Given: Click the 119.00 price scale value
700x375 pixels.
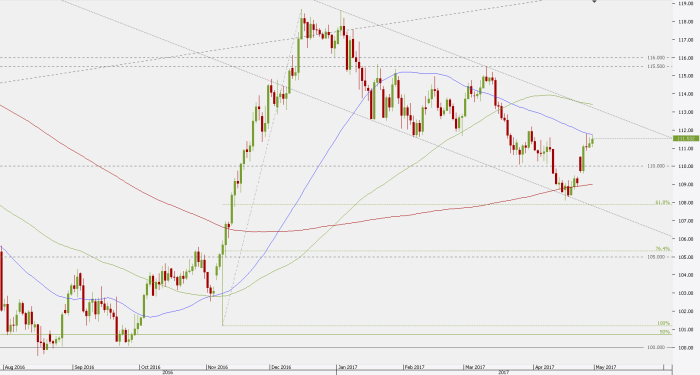Looking at the screenshot, I should tap(686, 4).
